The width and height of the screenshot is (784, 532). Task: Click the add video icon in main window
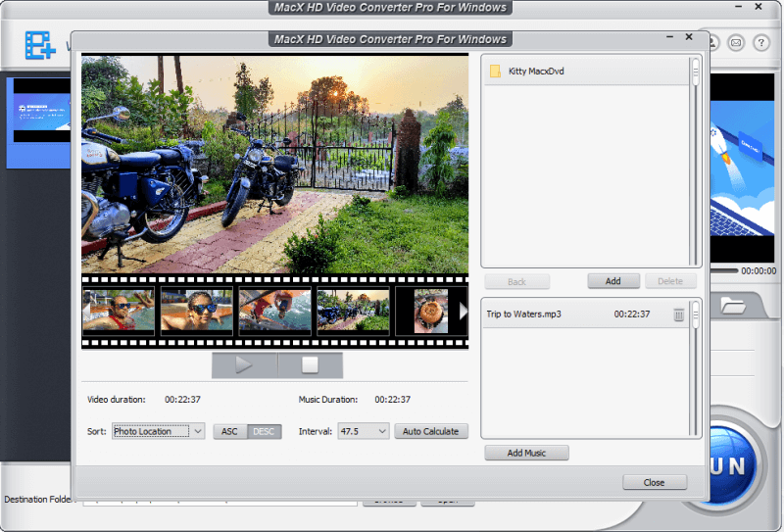click(x=40, y=45)
